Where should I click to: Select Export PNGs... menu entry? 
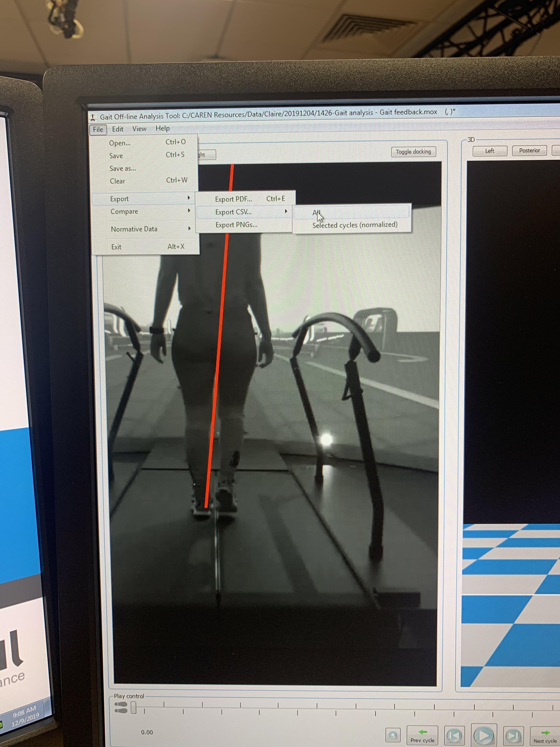pyautogui.click(x=236, y=225)
